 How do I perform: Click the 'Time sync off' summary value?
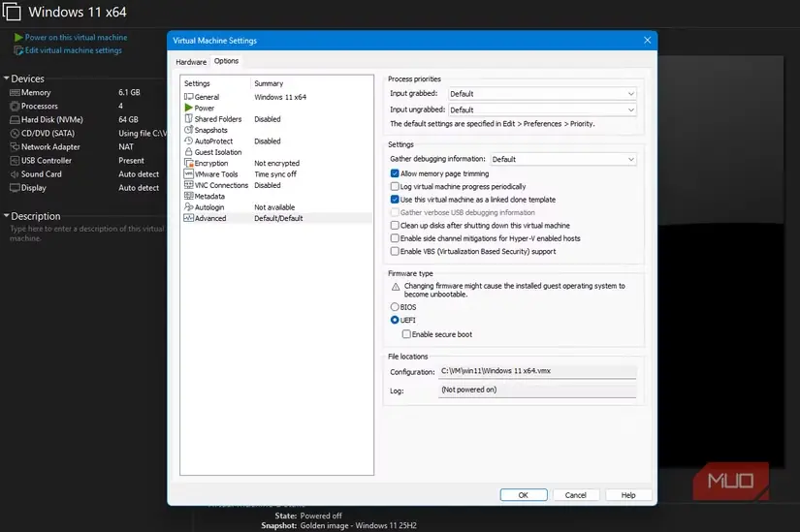point(275,173)
